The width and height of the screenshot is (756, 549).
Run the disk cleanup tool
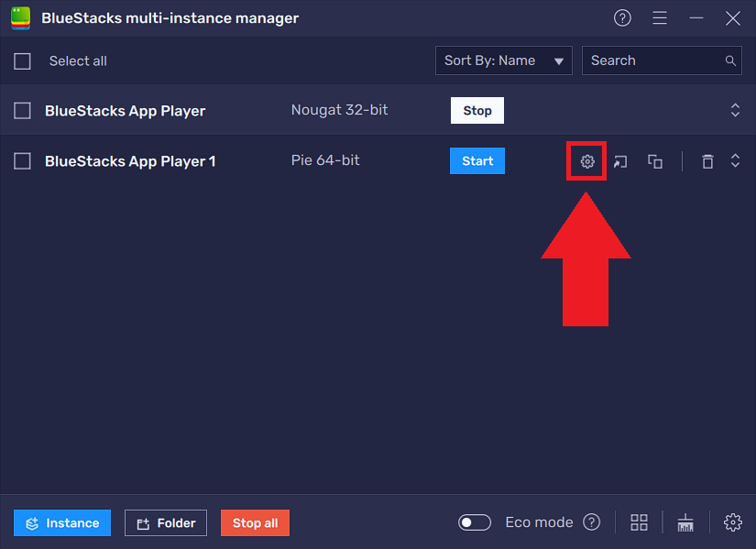685,522
